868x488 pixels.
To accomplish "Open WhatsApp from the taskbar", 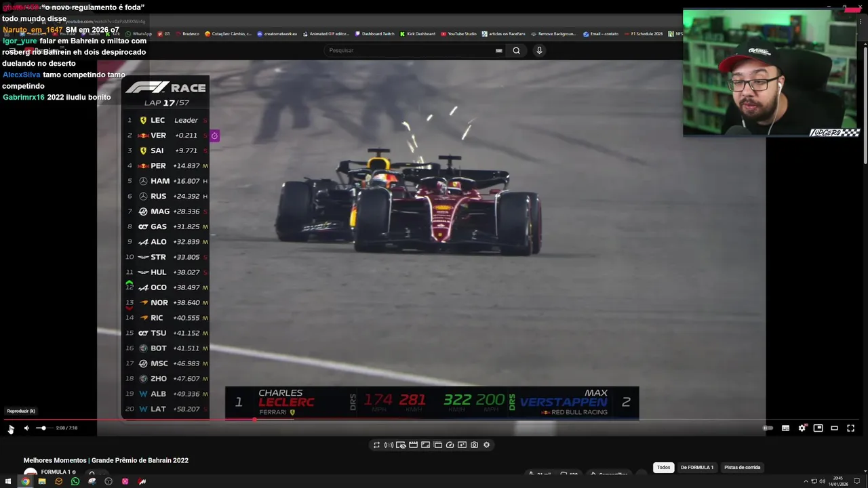I will coord(75,481).
